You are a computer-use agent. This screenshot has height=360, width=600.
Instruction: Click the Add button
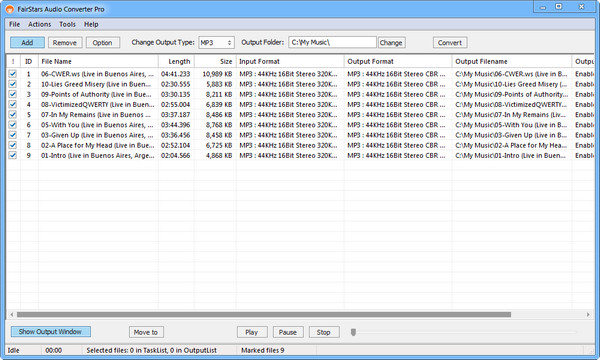click(x=27, y=42)
